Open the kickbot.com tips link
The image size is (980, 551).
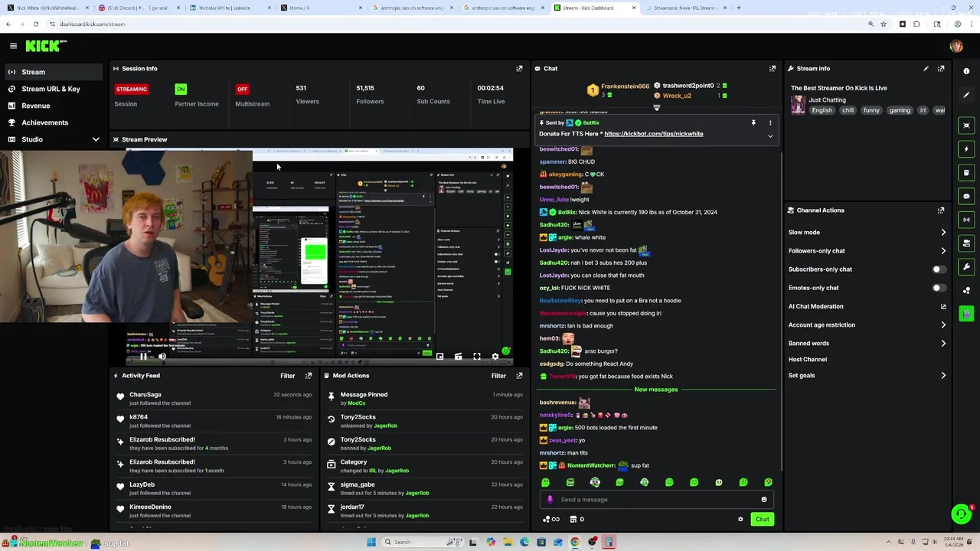653,134
